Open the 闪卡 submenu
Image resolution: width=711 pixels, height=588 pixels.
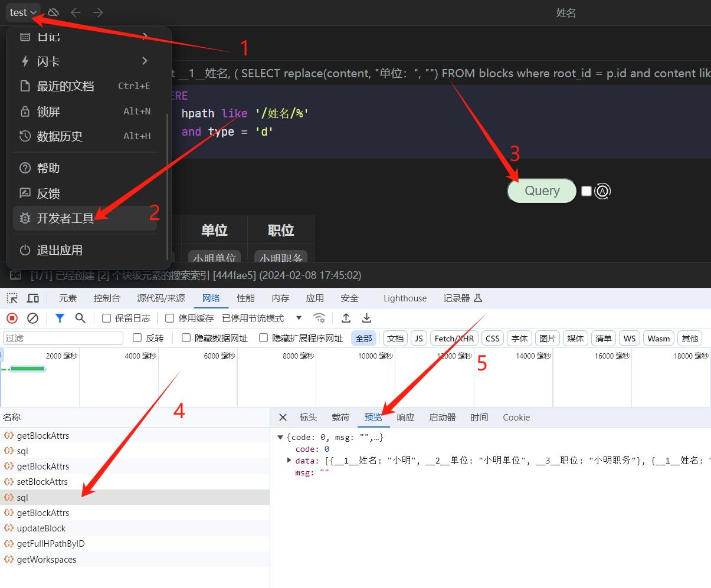[85, 61]
